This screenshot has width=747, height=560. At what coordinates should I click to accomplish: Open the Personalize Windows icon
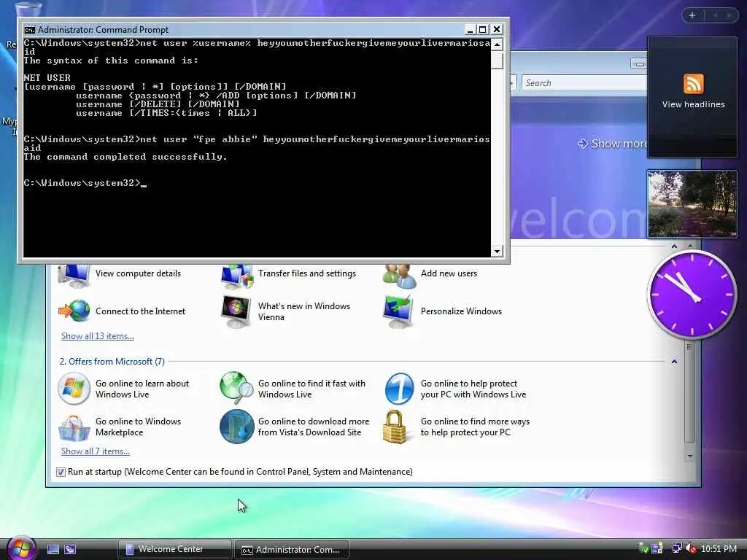399,311
